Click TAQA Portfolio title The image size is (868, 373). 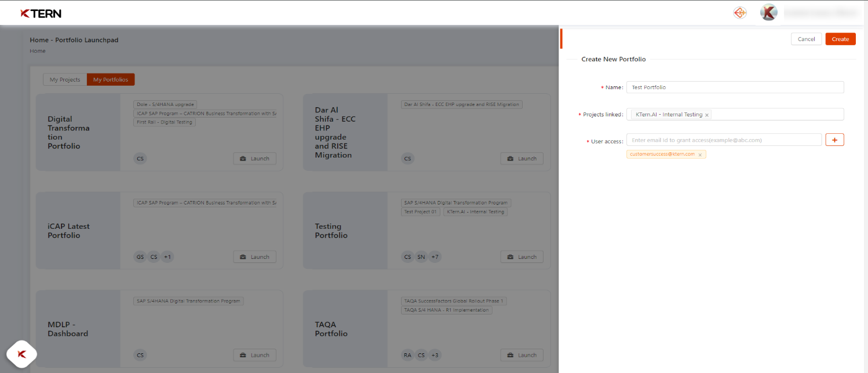[331, 329]
